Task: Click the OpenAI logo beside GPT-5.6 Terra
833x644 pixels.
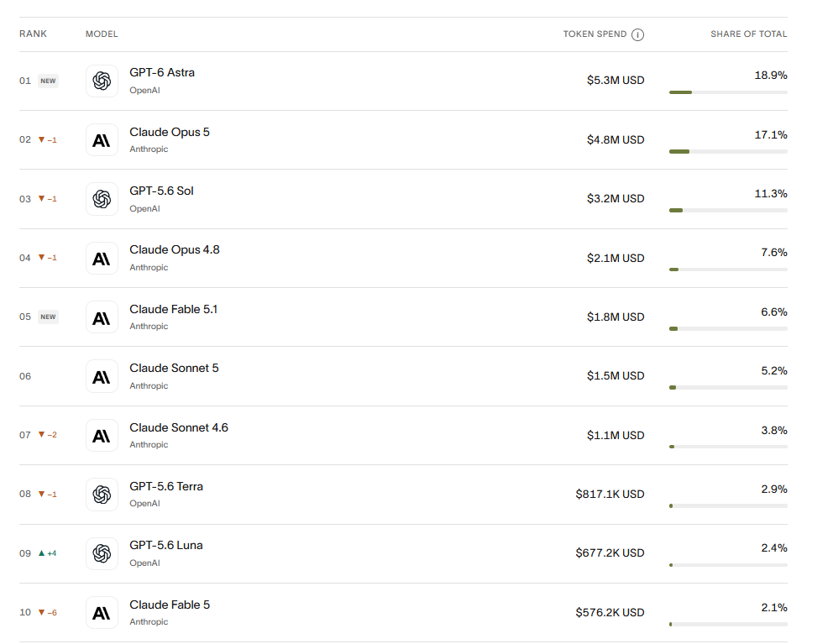Action: click(102, 495)
